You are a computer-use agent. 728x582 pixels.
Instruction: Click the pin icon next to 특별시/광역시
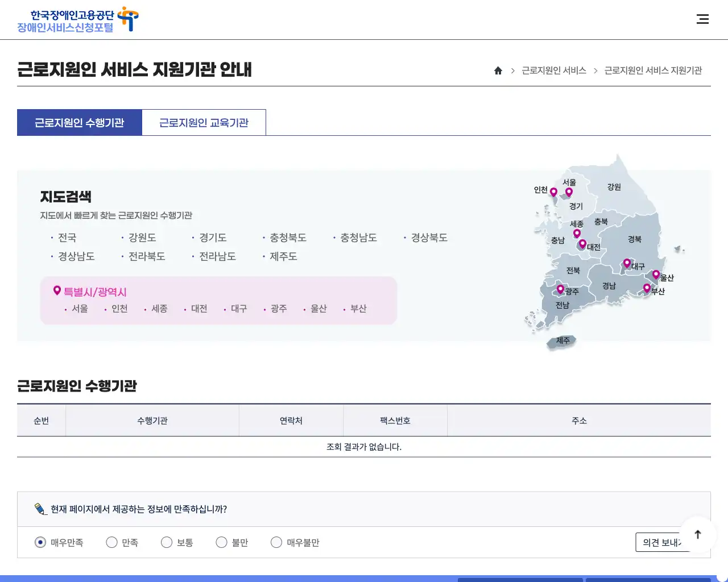click(x=57, y=290)
